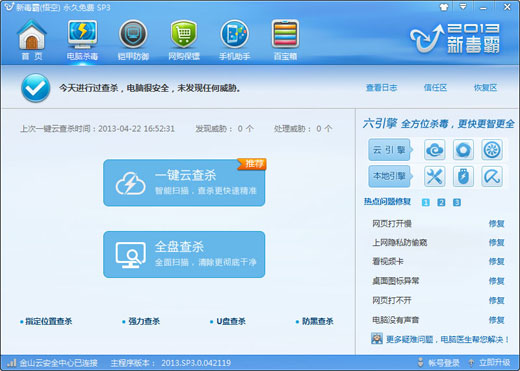Image resolution: width=520 pixels, height=371 pixels.
Task: Close the 新毒霸 window
Action: click(507, 7)
